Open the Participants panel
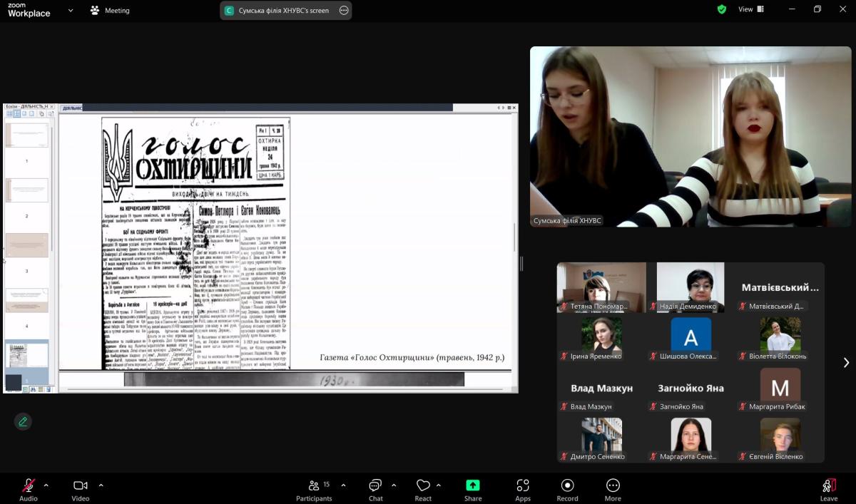Image resolution: width=856 pixels, height=504 pixels. point(314,488)
